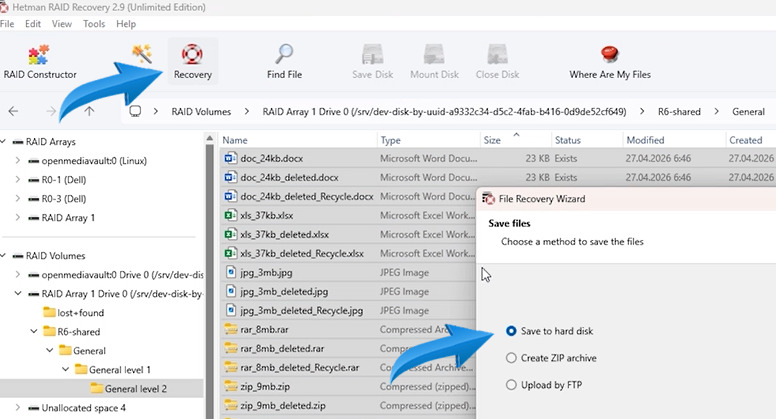Click R6-shared in breadcrumb path

679,111
